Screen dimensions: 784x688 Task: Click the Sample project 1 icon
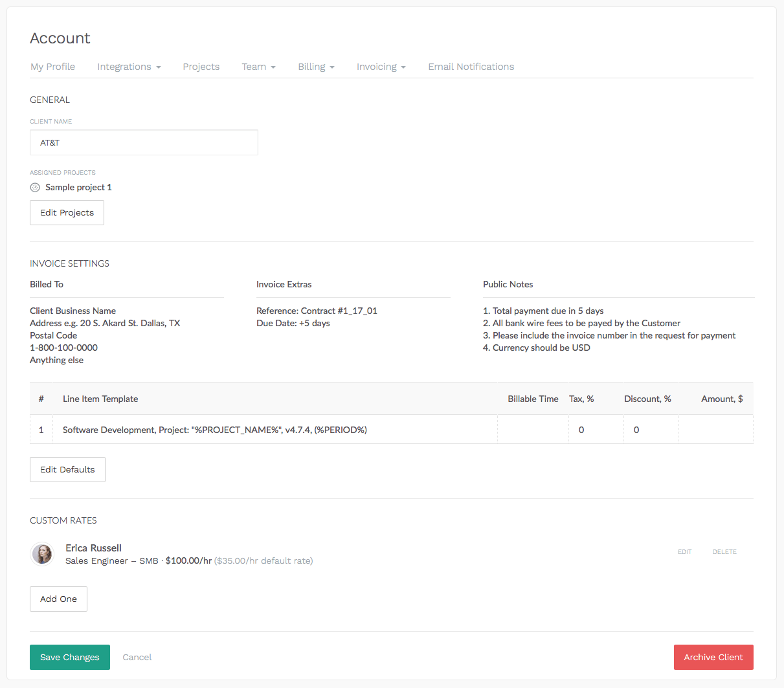pyautogui.click(x=35, y=188)
